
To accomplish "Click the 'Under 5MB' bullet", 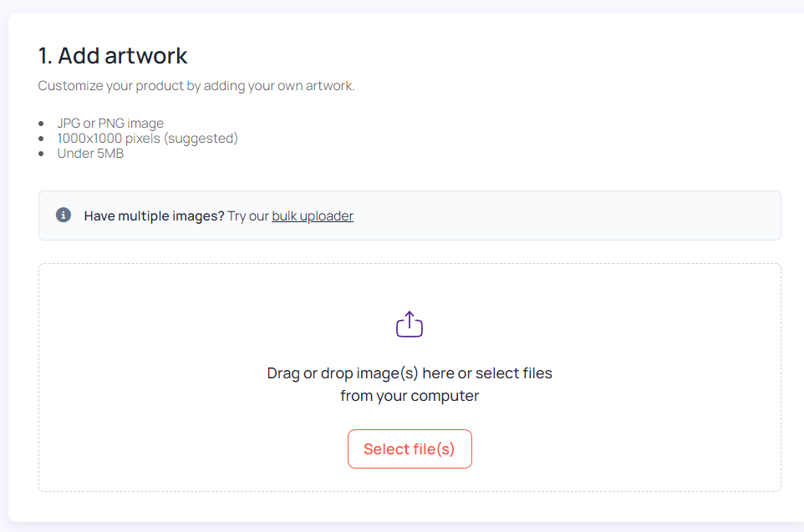I will coord(90,153).
